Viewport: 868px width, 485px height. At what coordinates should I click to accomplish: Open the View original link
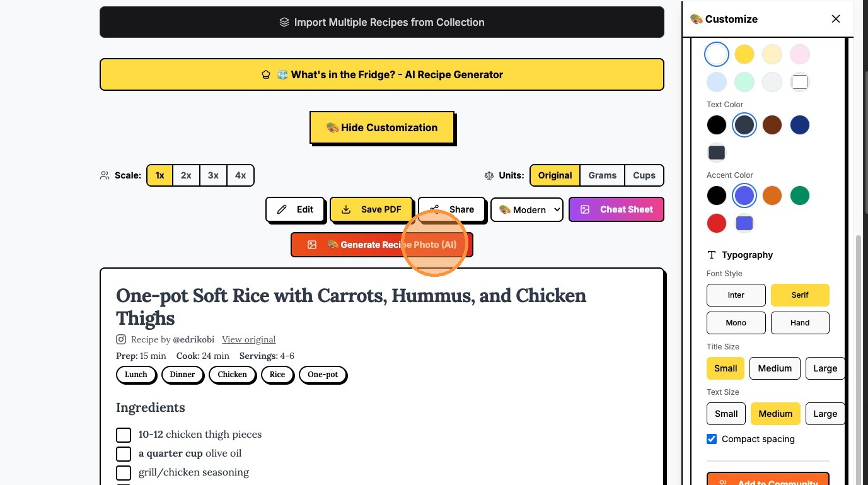[248, 339]
